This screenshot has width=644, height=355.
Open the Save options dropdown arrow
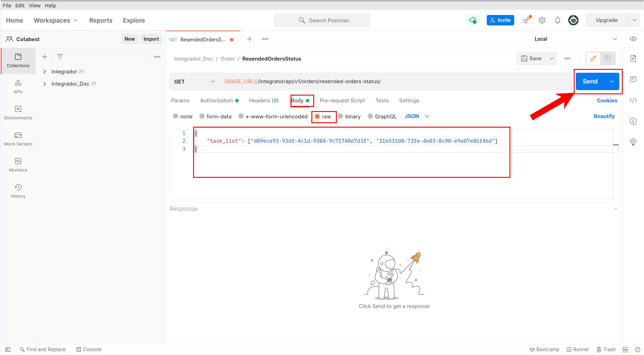(x=552, y=58)
